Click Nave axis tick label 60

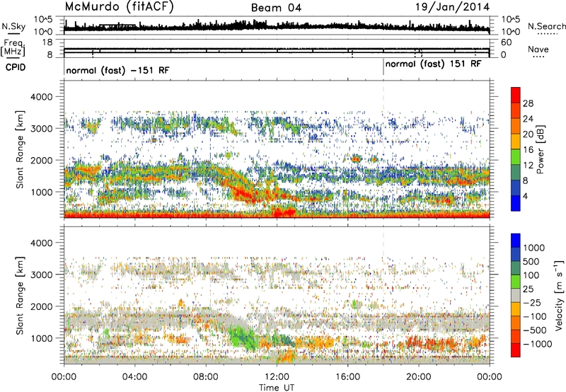[x=506, y=42]
